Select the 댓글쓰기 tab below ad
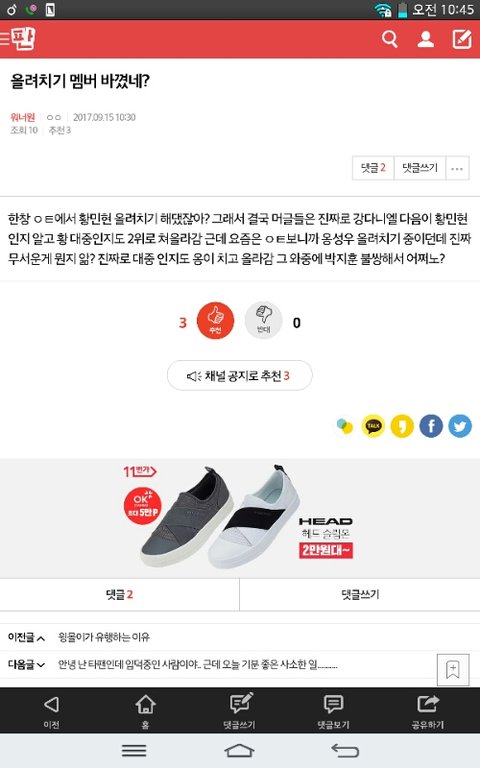 pyautogui.click(x=360, y=595)
